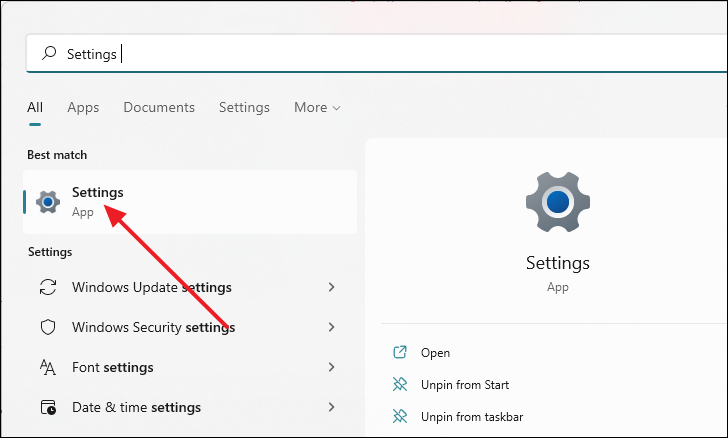728x438 pixels.
Task: Click Open in the preview pane
Action: 435,353
